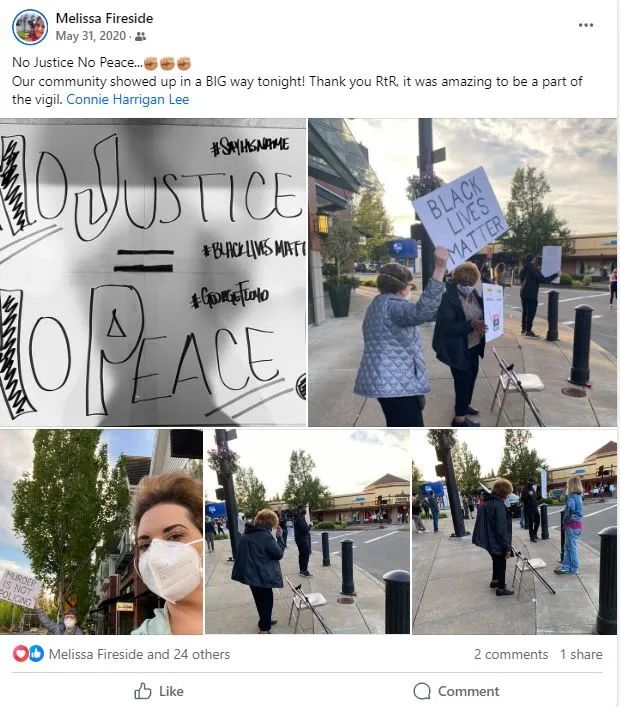Click the friends audience icon next to date
Image resolution: width=620 pixels, height=707 pixels.
[x=140, y=36]
